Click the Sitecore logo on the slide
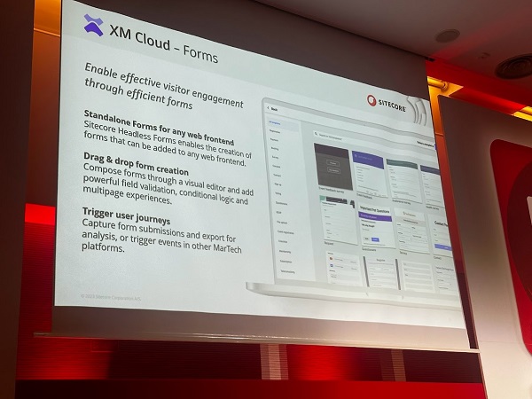532x399 pixels. tap(386, 103)
